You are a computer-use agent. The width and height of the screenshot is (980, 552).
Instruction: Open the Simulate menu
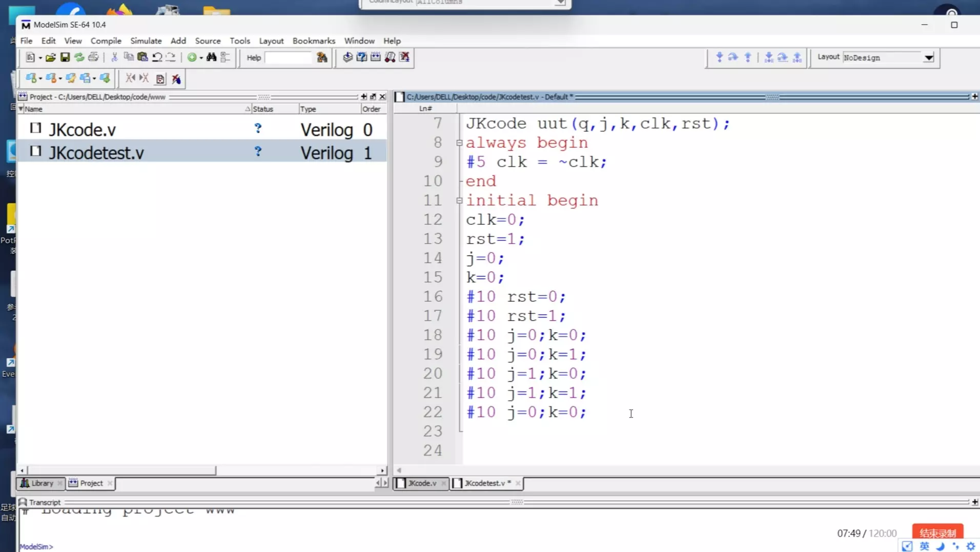point(146,41)
